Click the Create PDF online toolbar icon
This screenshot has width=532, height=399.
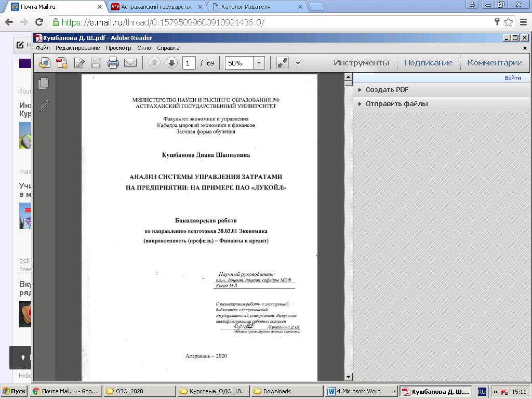click(45, 63)
